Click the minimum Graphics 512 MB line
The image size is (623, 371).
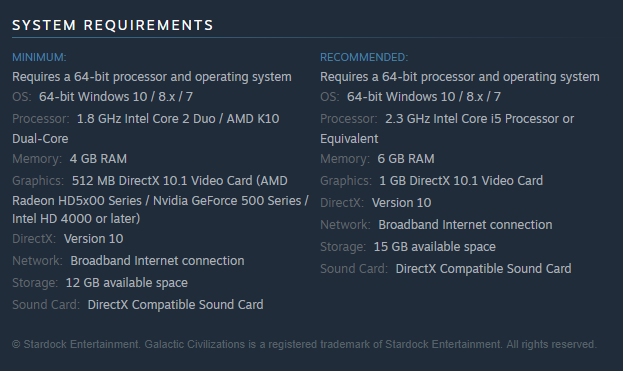pyautogui.click(x=150, y=181)
